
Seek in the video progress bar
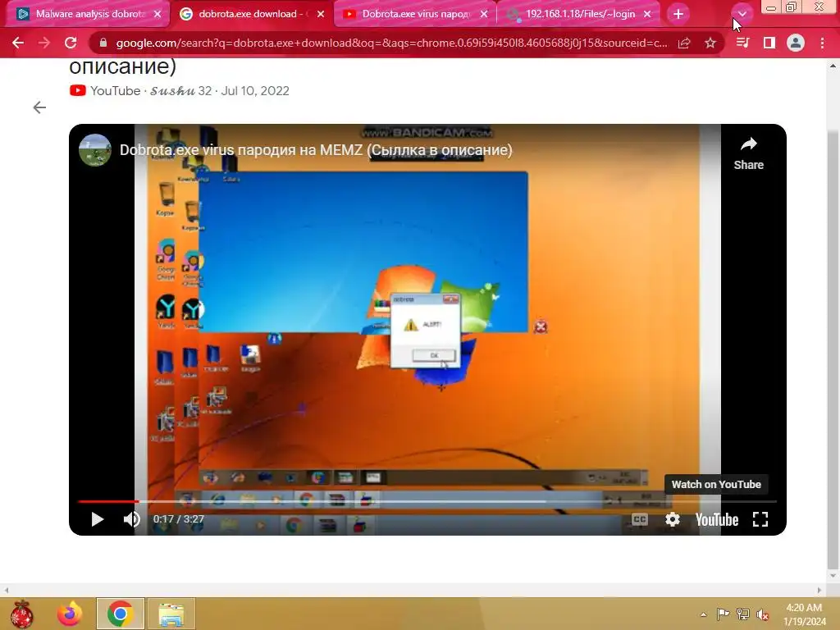pyautogui.click(x=427, y=501)
